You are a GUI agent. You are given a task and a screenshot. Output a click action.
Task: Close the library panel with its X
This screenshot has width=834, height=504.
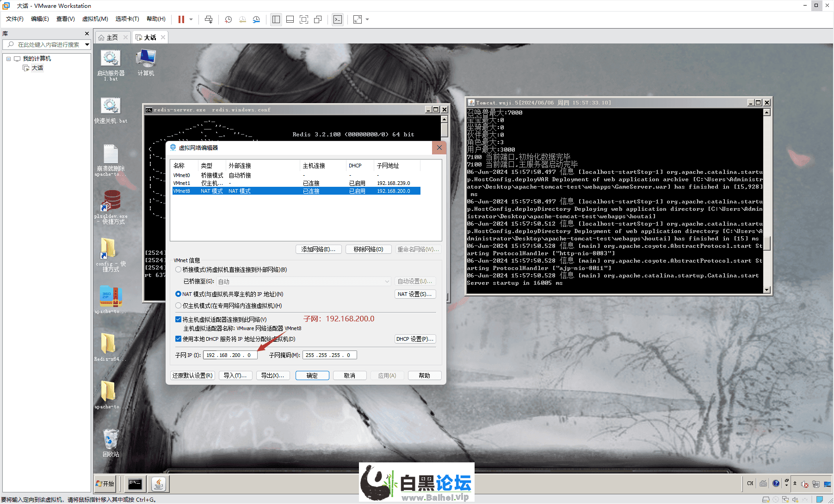click(x=86, y=34)
